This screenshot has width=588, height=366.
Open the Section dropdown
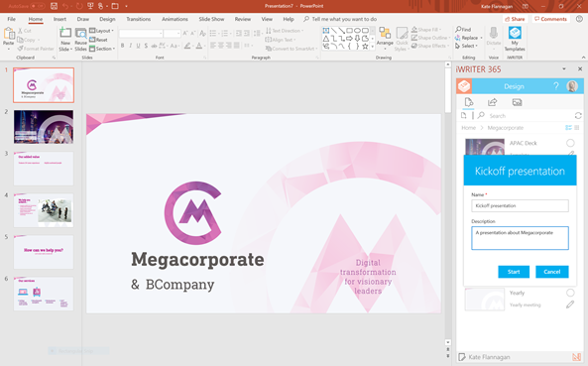coord(102,49)
